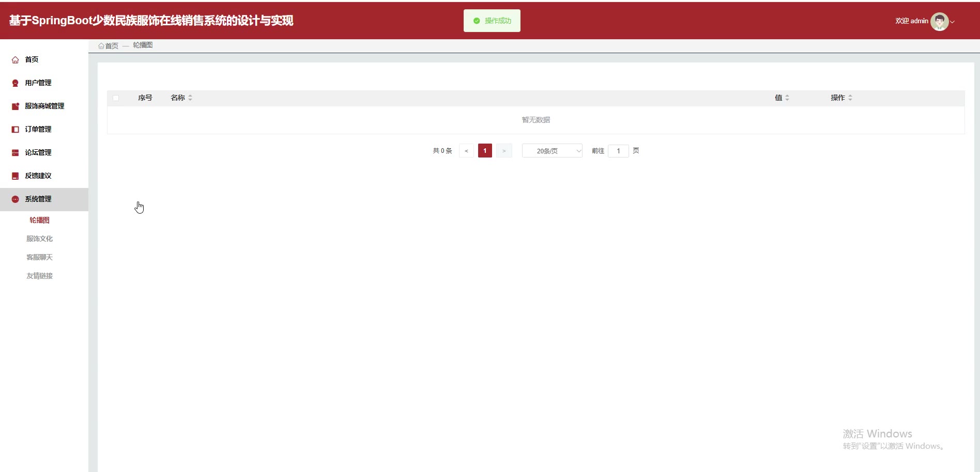The image size is (980, 472).
Task: Open 反馈建议 menu
Action: (38, 176)
